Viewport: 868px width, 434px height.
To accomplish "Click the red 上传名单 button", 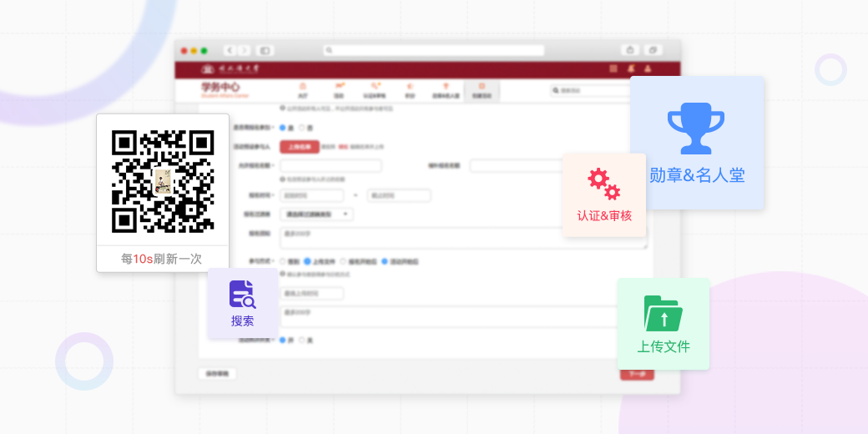I will (x=300, y=147).
